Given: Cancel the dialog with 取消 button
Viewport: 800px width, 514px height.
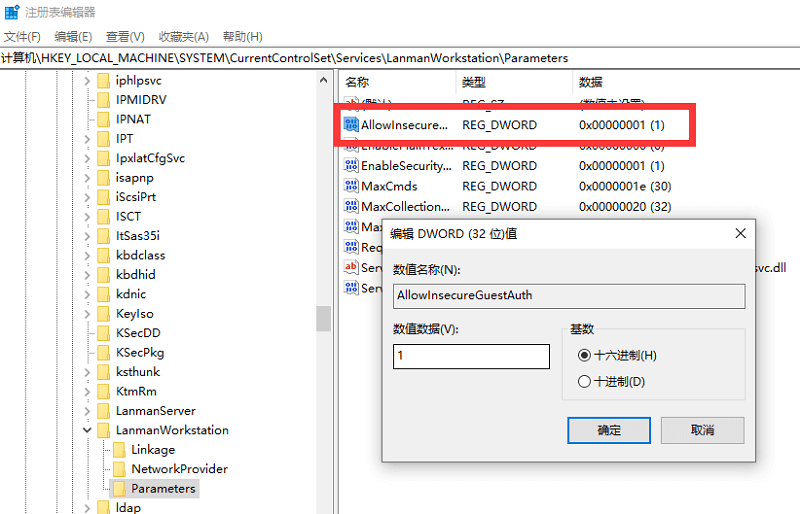Looking at the screenshot, I should (703, 430).
